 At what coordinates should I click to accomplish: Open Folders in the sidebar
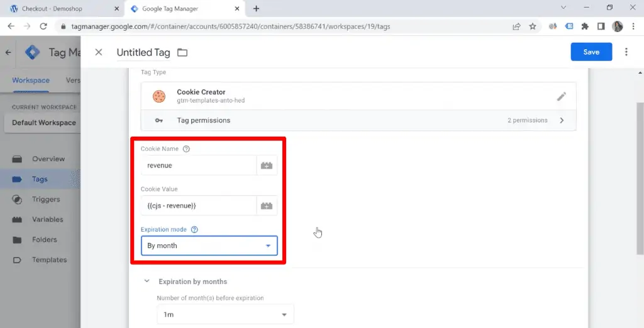(x=45, y=239)
